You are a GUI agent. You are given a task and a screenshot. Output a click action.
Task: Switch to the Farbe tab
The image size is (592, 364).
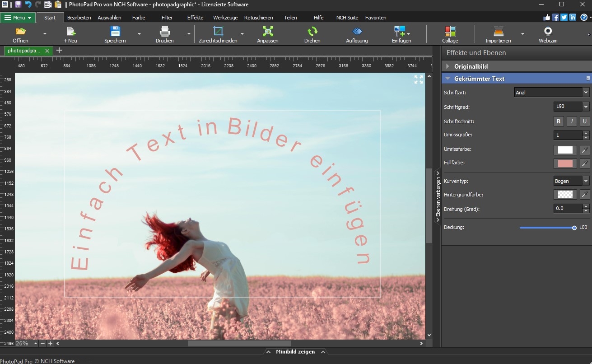(139, 18)
